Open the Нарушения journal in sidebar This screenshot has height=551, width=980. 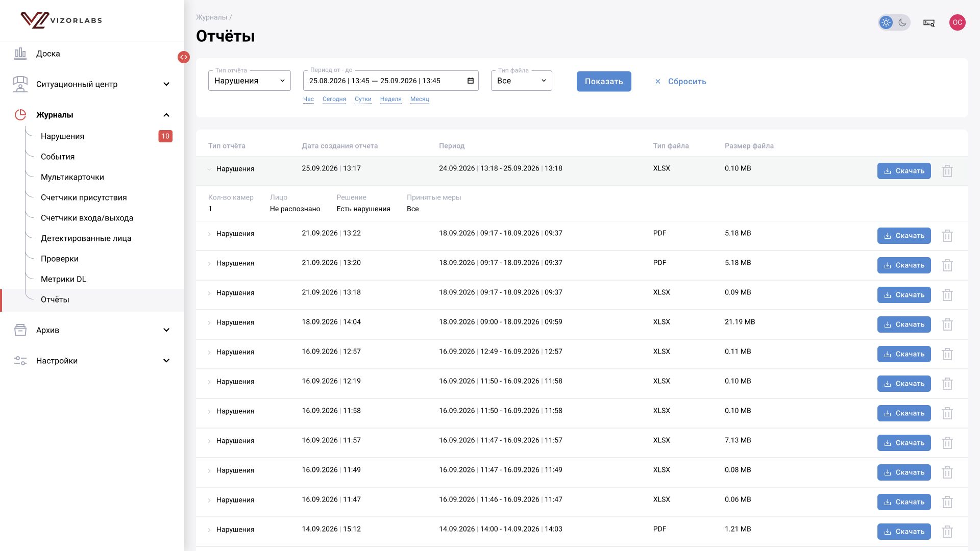pyautogui.click(x=62, y=136)
